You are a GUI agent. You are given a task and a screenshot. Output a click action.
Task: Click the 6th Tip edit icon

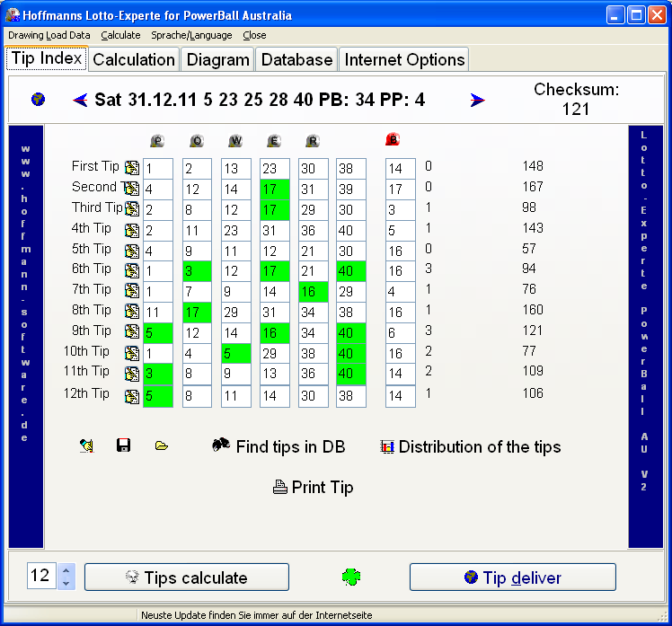click(132, 270)
